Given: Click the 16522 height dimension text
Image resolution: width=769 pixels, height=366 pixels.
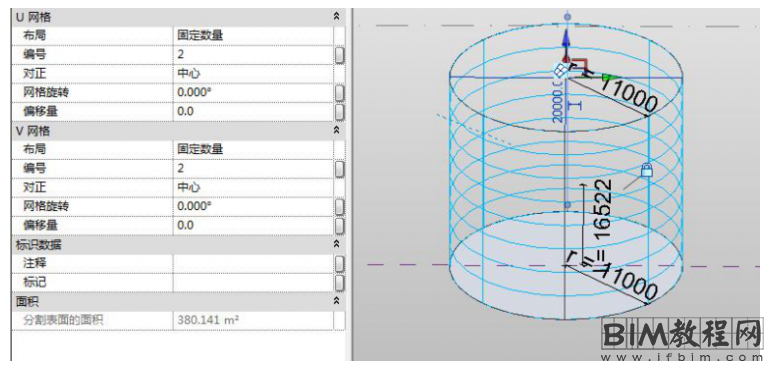Looking at the screenshot, I should (x=603, y=209).
